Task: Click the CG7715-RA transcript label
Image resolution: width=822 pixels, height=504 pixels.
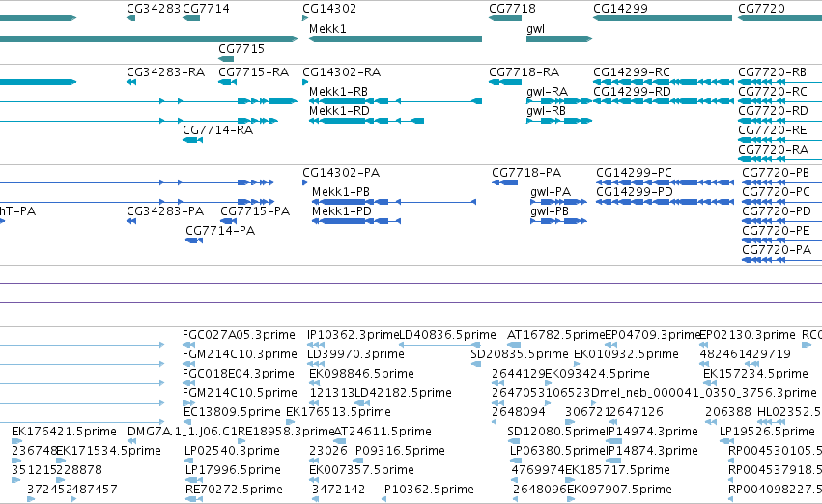Action: click(253, 72)
